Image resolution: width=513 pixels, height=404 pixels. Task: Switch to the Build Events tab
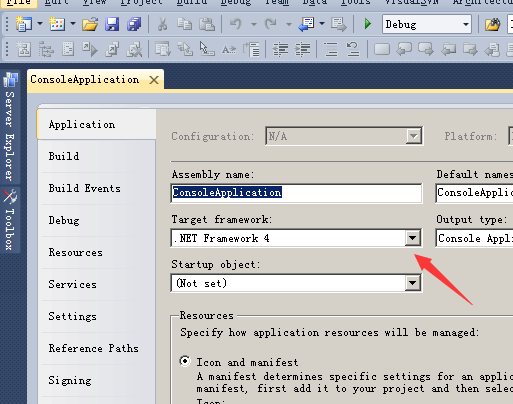(x=85, y=188)
